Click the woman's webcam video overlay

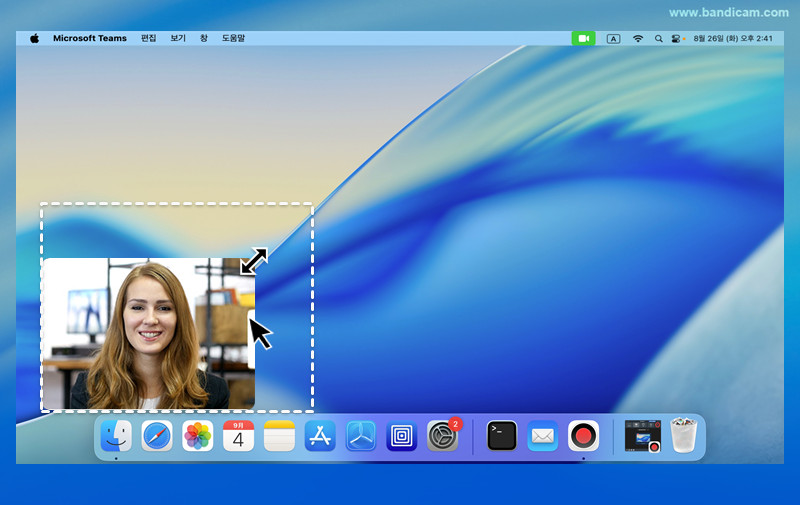pyautogui.click(x=147, y=333)
